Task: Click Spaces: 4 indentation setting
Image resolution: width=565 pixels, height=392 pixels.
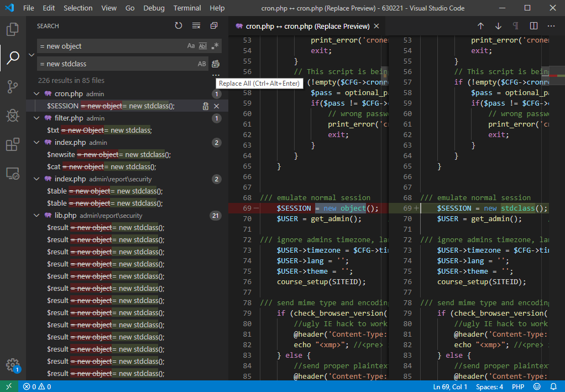Action: 490,386
